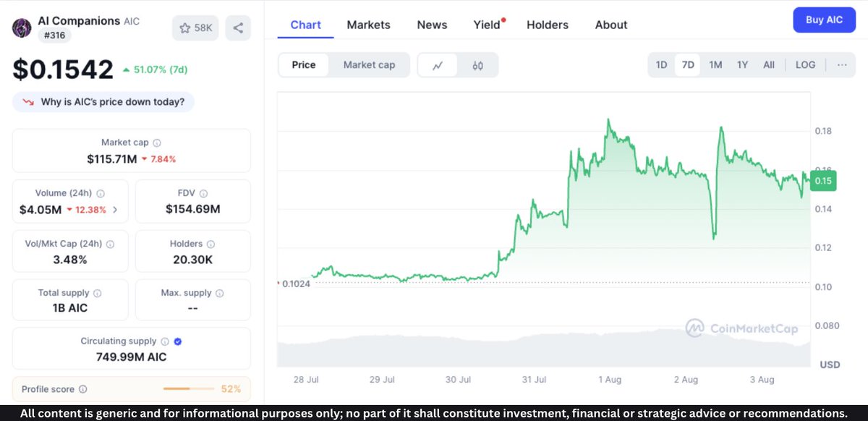
Task: Click the $4.05M volume value
Action: pos(40,210)
